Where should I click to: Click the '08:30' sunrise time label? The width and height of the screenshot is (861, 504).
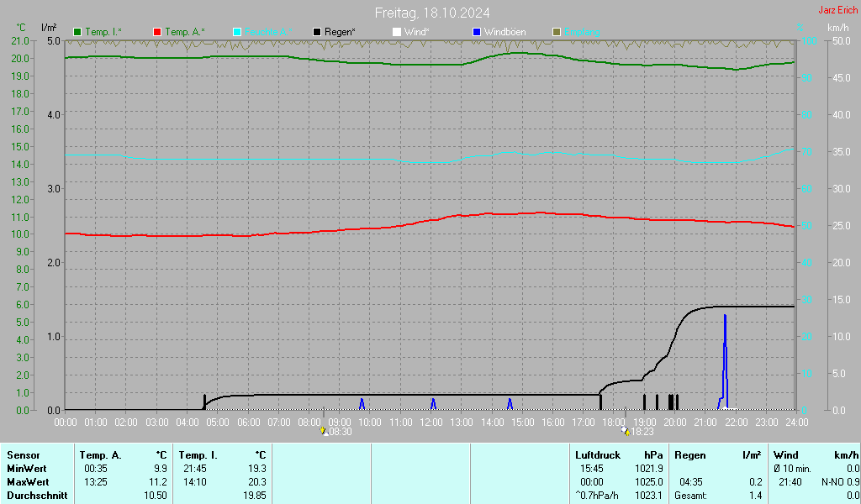(341, 432)
